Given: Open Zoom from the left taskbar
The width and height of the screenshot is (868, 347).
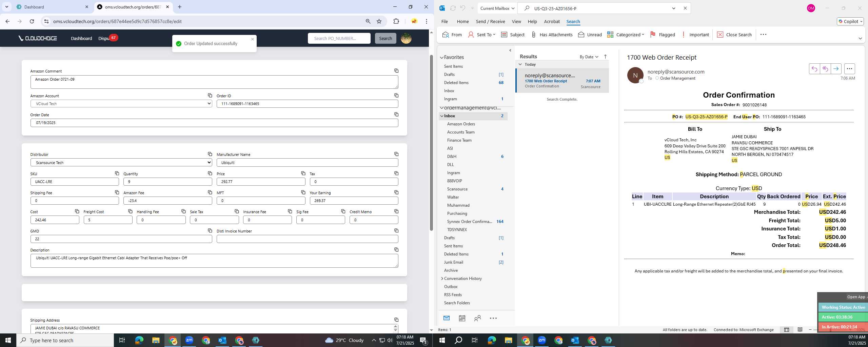Looking at the screenshot, I should pyautogui.click(x=189, y=340).
